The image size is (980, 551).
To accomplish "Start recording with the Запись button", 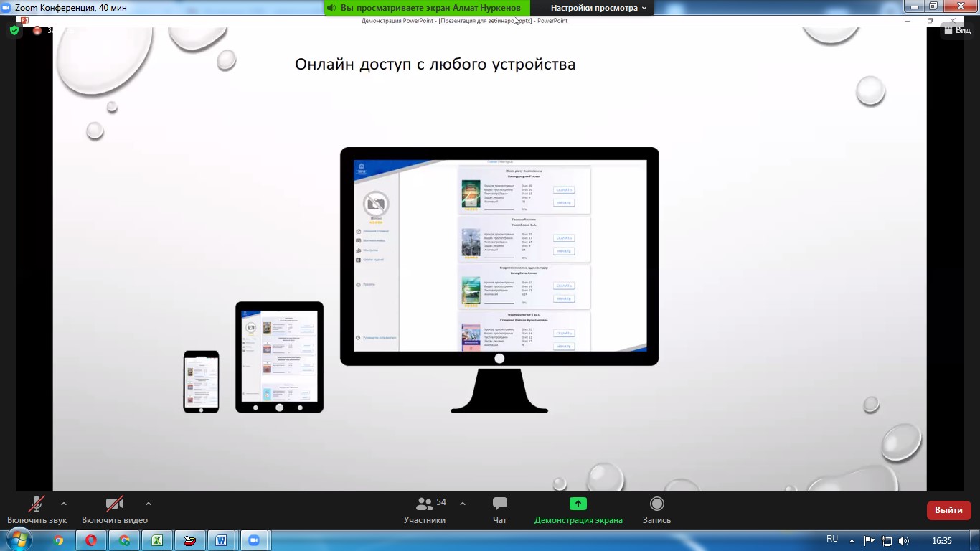I will click(656, 504).
